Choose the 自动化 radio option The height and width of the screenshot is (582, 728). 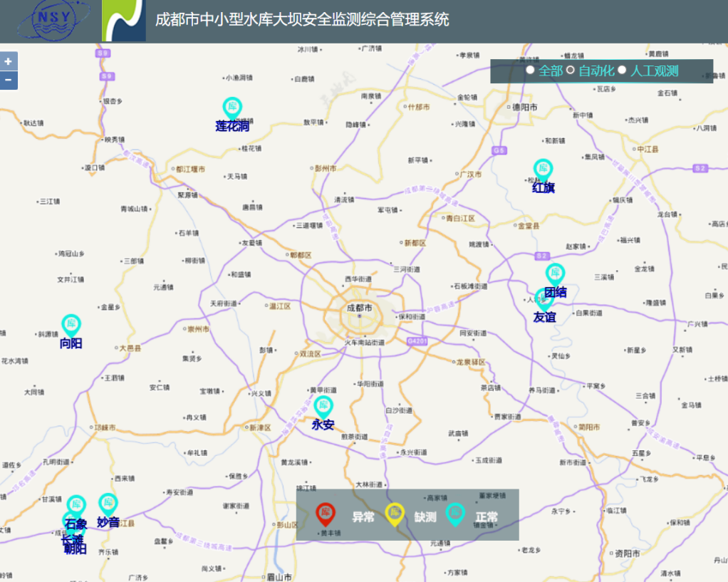coord(570,70)
